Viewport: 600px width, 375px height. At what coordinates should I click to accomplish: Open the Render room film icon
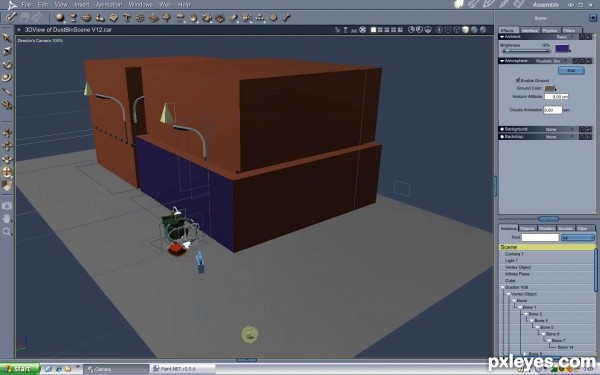pyautogui.click(x=519, y=4)
